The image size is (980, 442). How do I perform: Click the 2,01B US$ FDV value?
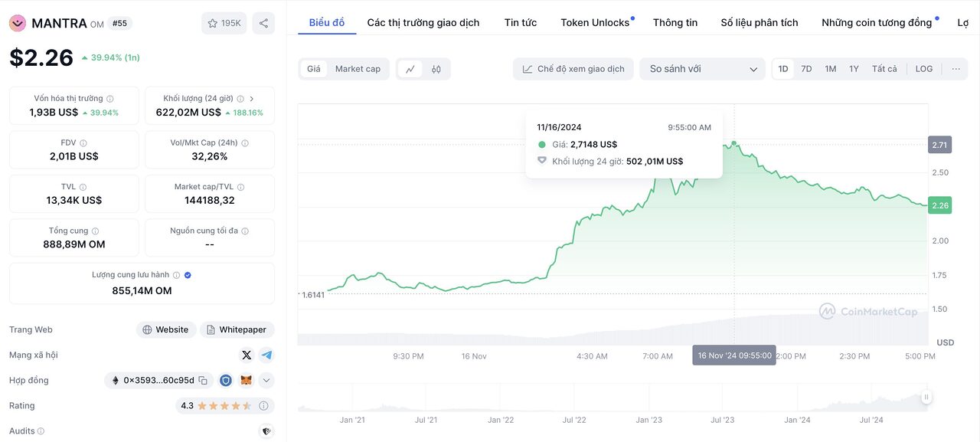(x=74, y=156)
